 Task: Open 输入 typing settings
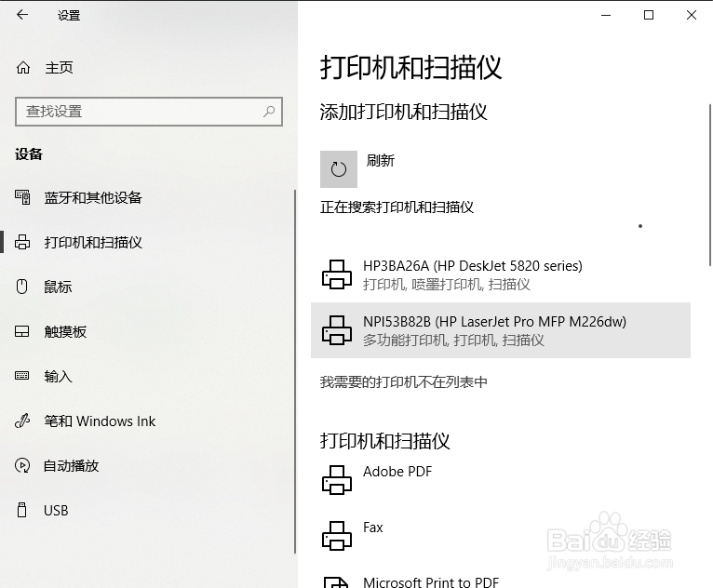[x=58, y=376]
